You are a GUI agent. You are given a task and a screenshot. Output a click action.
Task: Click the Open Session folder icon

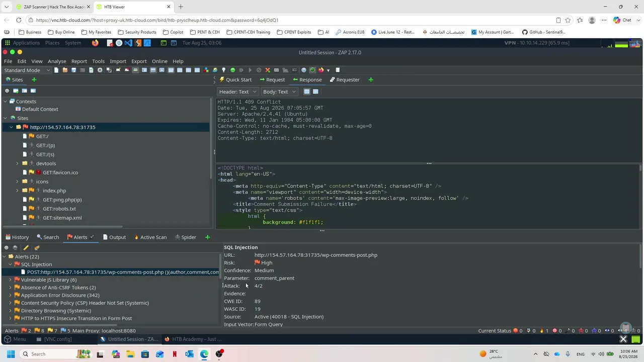(65, 70)
